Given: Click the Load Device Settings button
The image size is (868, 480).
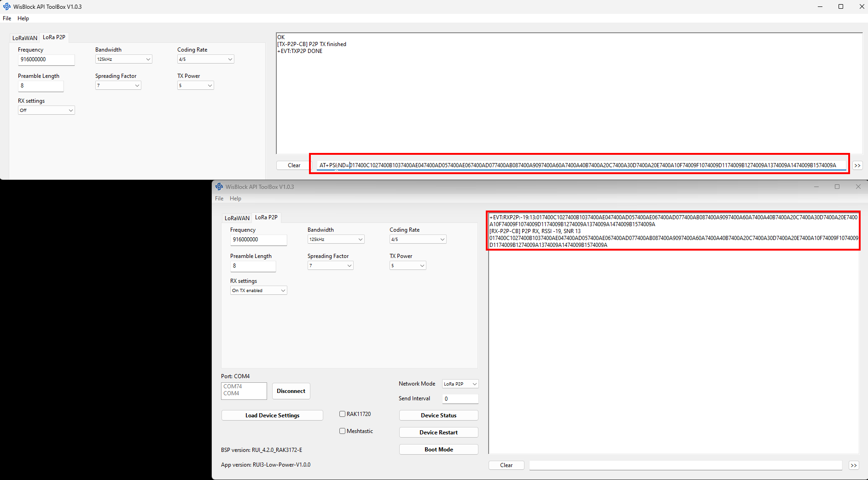Looking at the screenshot, I should [x=272, y=416].
